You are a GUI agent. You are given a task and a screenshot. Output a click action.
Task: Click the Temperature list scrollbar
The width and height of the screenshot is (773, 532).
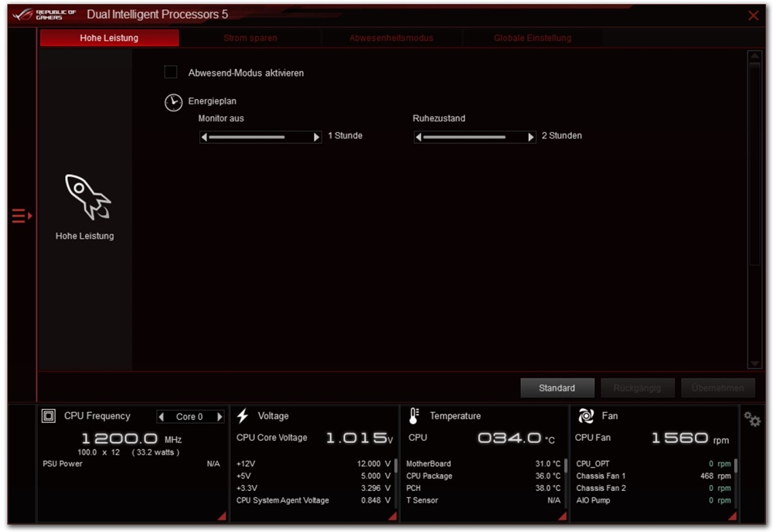(x=566, y=483)
